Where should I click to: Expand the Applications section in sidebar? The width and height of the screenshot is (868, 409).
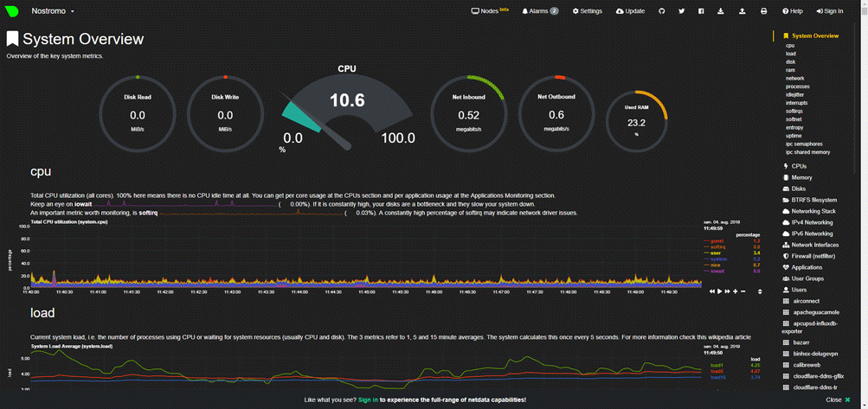(807, 267)
